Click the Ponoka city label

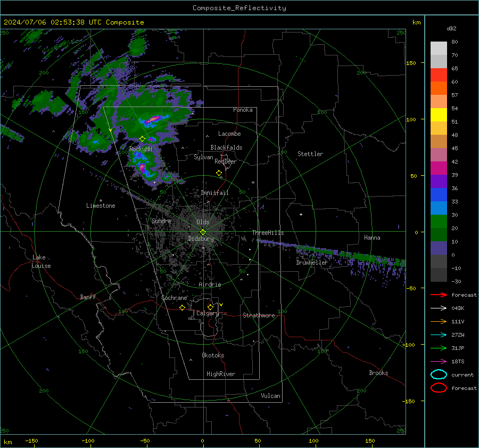[243, 110]
